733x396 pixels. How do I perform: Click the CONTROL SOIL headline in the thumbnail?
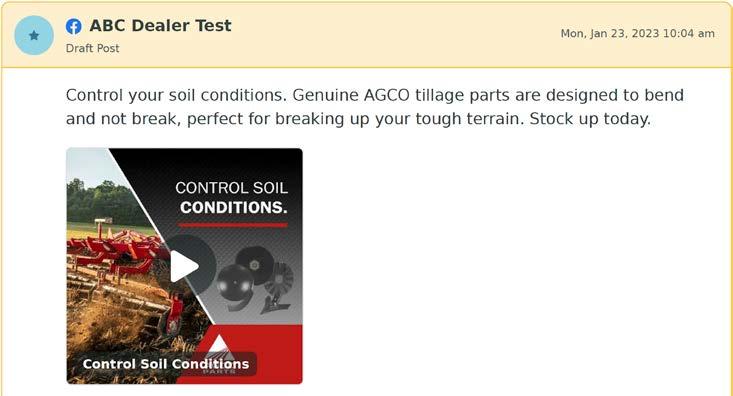tap(231, 188)
